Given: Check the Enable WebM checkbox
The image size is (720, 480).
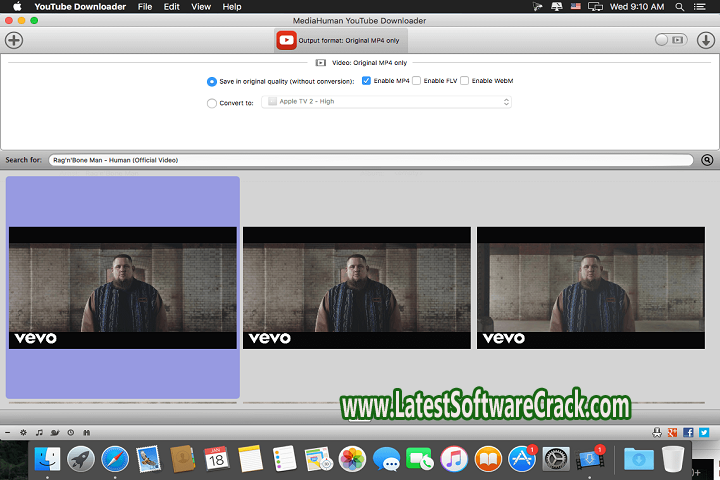Looking at the screenshot, I should [465, 81].
